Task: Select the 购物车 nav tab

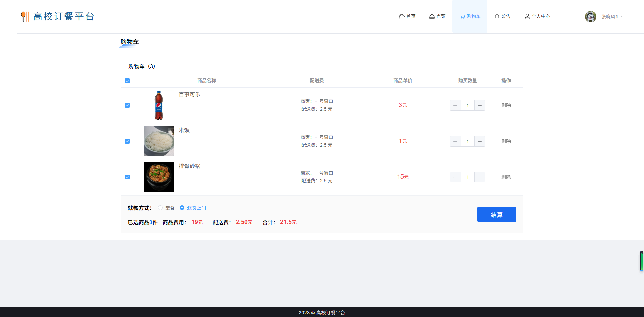Action: pyautogui.click(x=470, y=16)
